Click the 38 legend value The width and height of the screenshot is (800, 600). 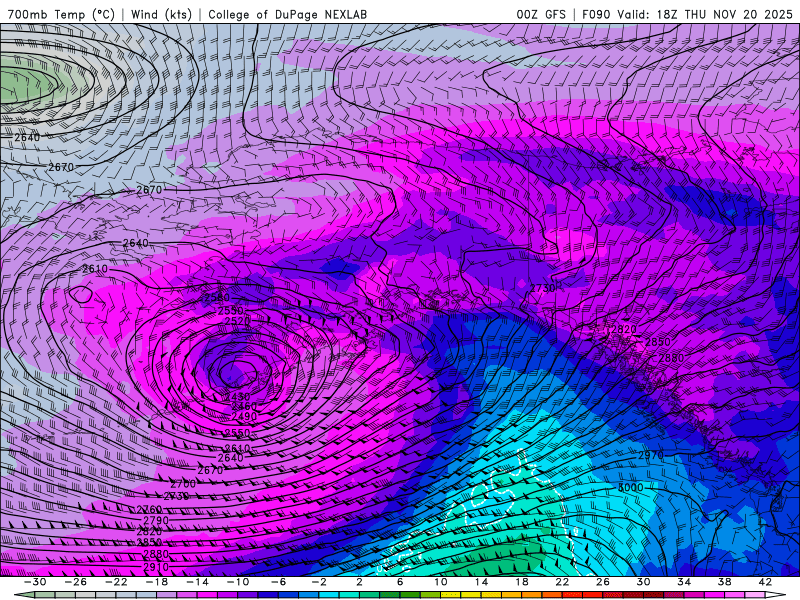click(724, 582)
